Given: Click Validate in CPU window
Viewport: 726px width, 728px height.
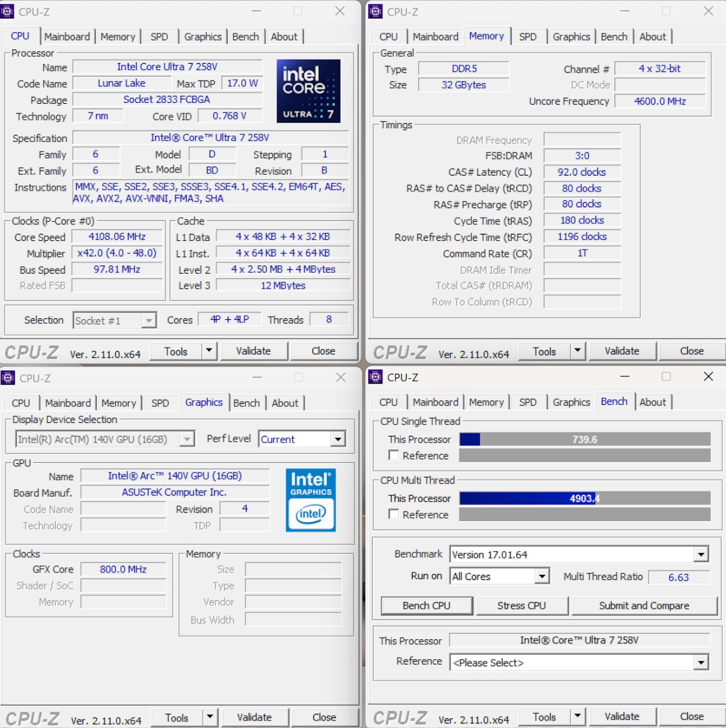Looking at the screenshot, I should [253, 351].
